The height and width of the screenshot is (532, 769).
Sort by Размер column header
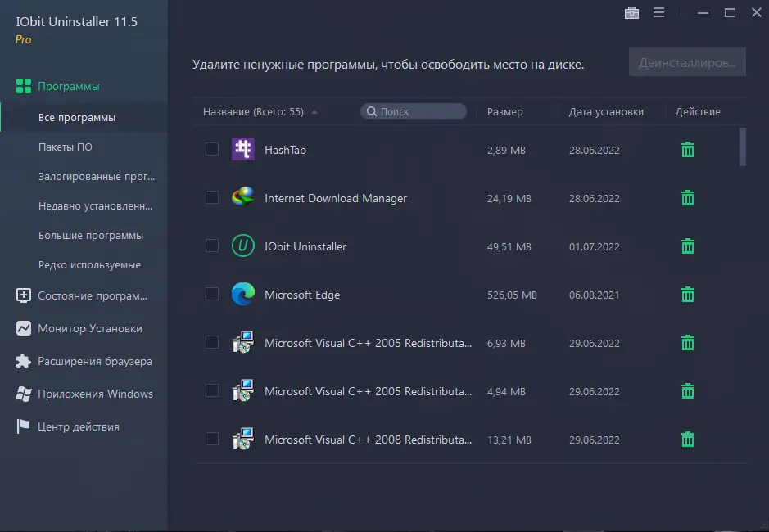tap(504, 112)
